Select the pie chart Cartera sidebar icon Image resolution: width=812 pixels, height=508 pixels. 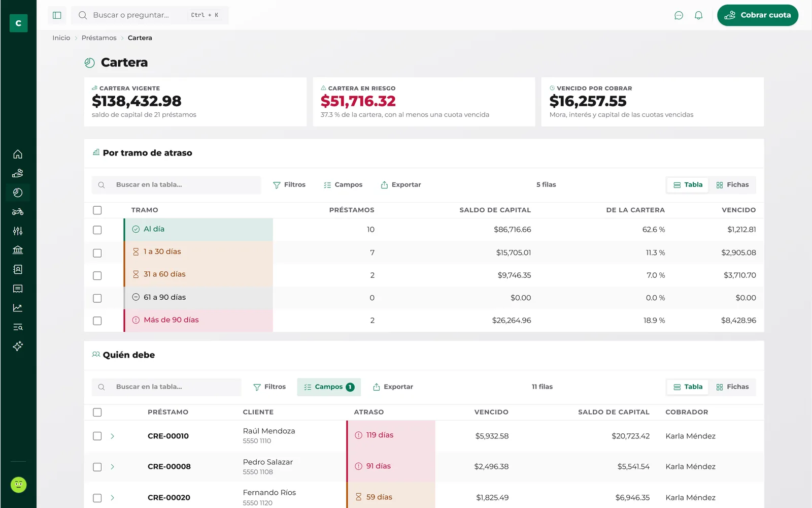18,193
